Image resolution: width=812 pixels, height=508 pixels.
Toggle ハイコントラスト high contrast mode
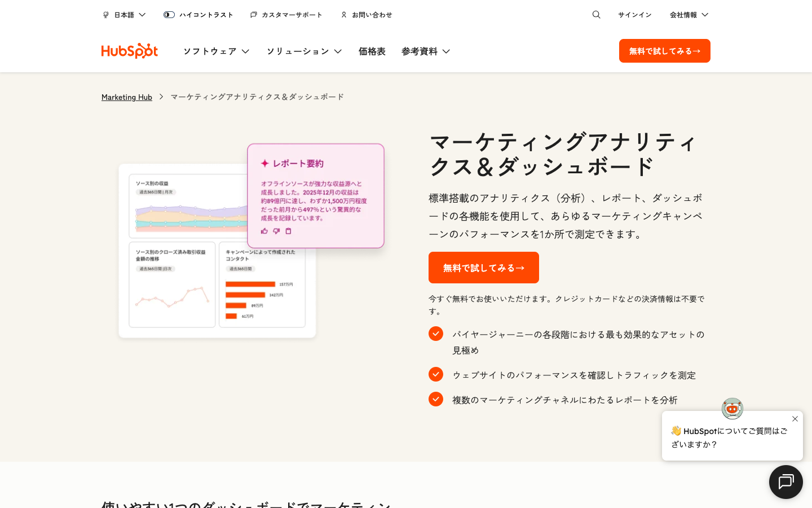tap(169, 15)
